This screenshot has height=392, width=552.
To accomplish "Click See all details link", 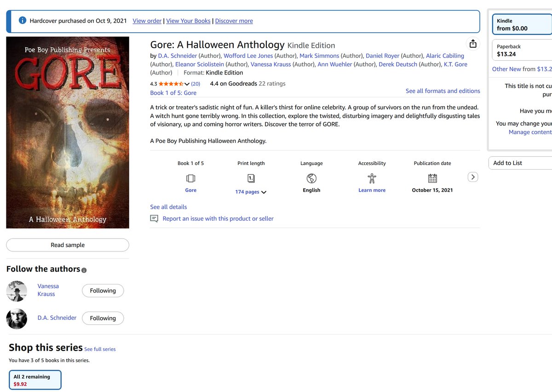I will pyautogui.click(x=168, y=207).
